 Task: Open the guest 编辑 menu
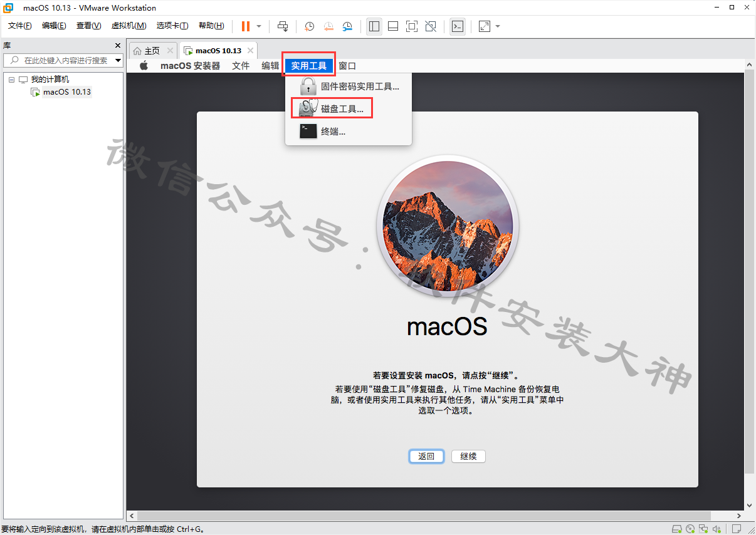click(x=270, y=66)
